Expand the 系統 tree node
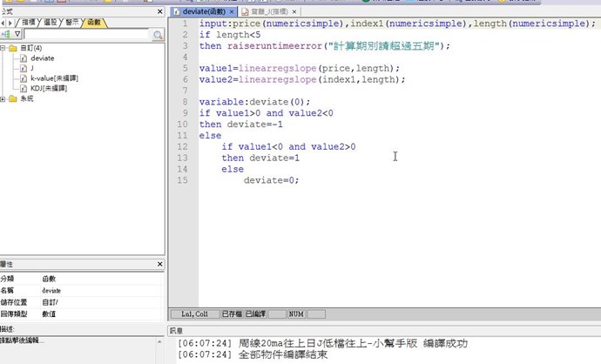Image resolution: width=601 pixels, height=364 pixels. 3,99
